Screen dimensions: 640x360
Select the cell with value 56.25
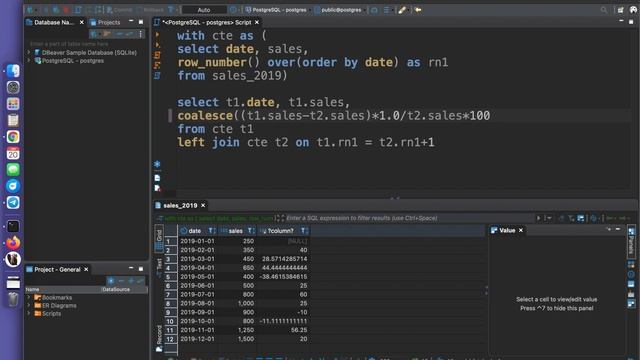click(283, 330)
